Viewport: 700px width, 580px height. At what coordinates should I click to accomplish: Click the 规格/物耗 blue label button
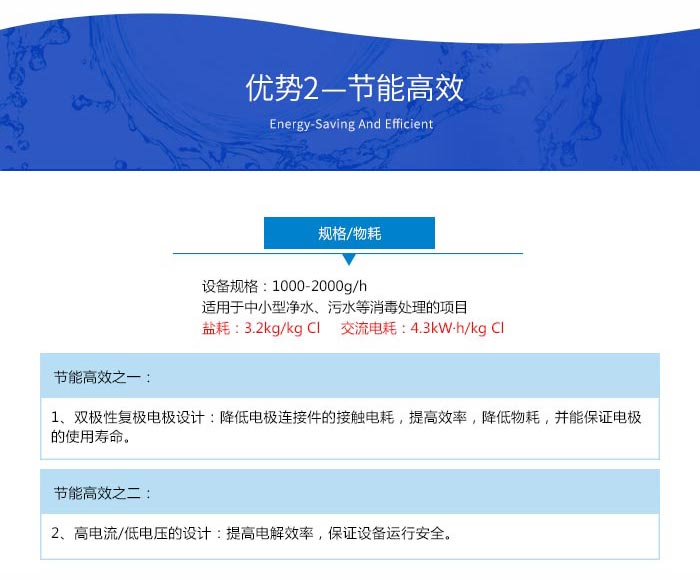coord(349,233)
